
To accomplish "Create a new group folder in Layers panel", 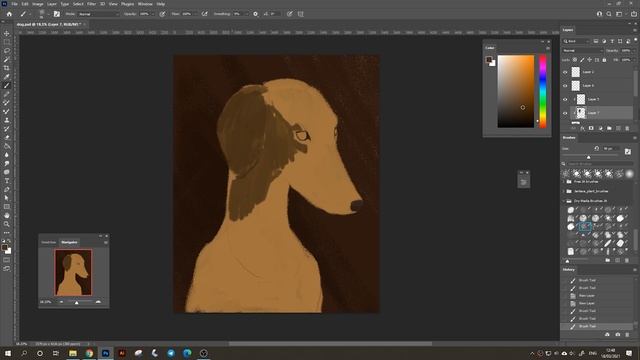I will 609,129.
